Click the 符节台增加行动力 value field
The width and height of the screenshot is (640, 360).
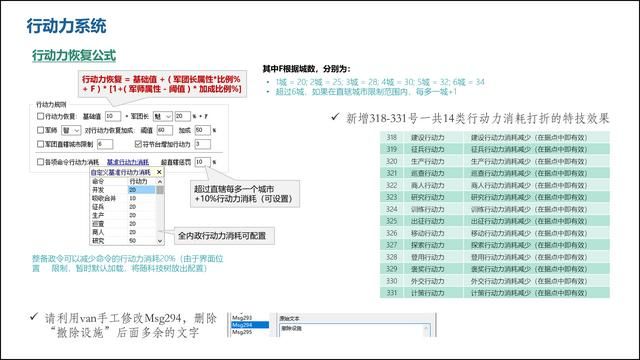[x=203, y=144]
